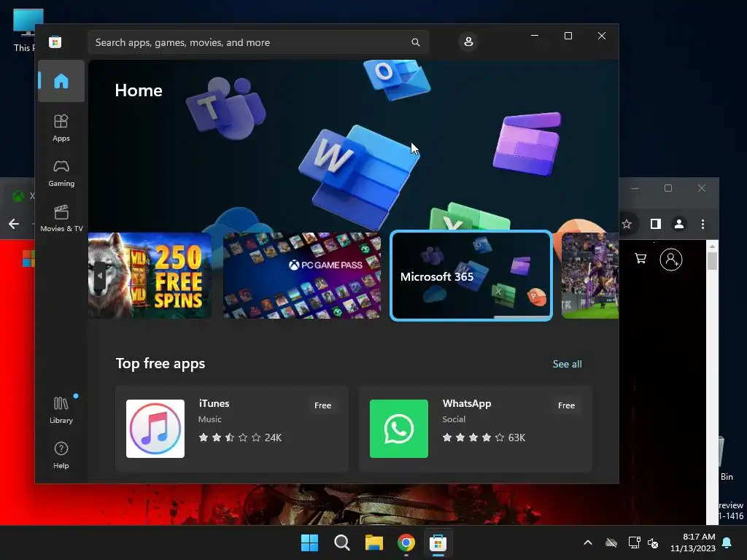This screenshot has height=560, width=747.
Task: Open shopping cart on background web page
Action: click(x=640, y=259)
